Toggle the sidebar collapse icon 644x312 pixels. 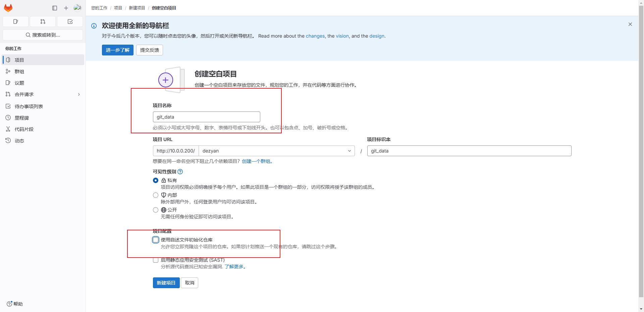point(55,8)
